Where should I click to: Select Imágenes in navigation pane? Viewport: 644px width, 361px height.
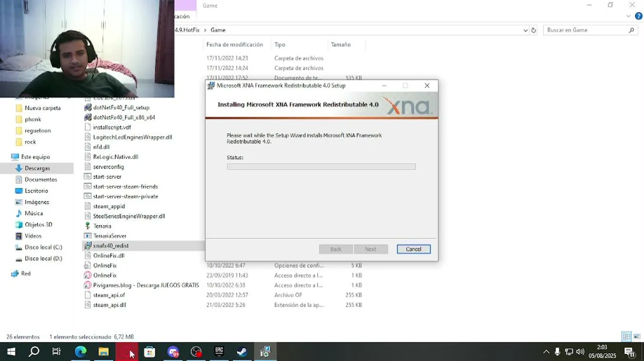click(x=37, y=202)
